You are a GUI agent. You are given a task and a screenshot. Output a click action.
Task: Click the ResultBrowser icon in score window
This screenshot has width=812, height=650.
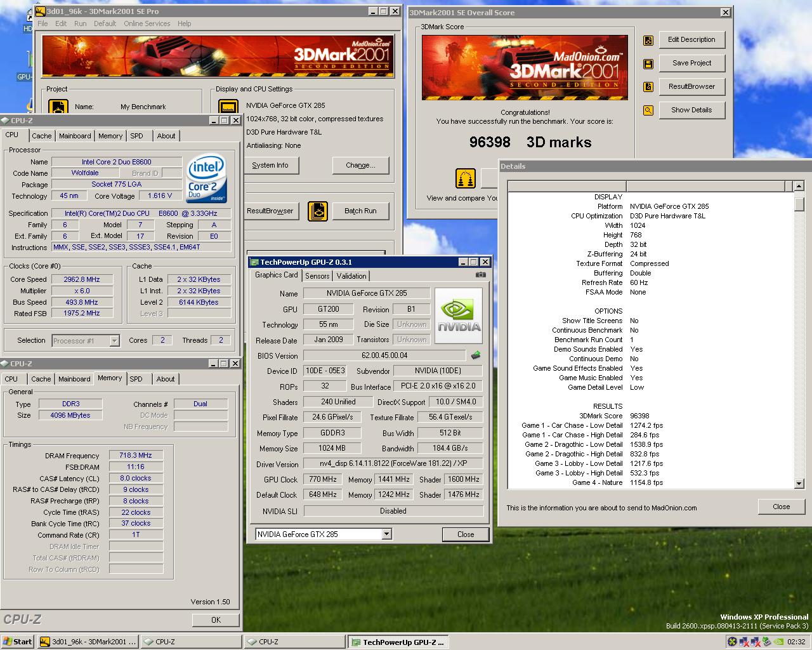coord(648,87)
